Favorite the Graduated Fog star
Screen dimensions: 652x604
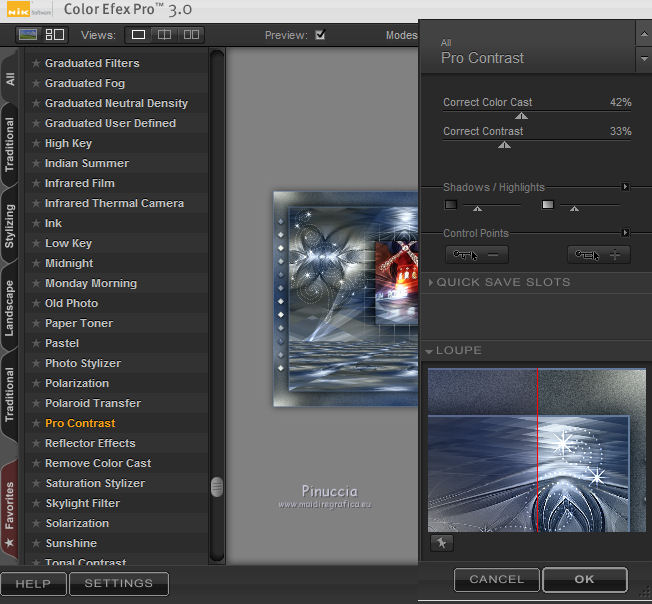point(36,83)
